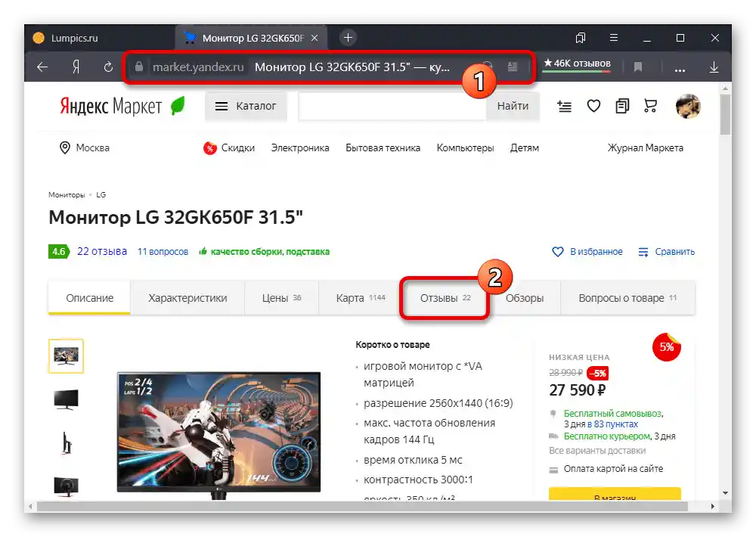Open the browser hamburger menu in the title bar
756x537 pixels.
[x=614, y=38]
